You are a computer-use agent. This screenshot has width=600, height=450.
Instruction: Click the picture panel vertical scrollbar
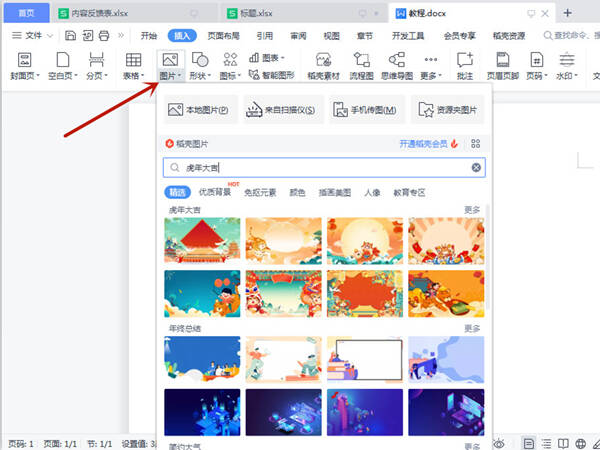(x=488, y=256)
